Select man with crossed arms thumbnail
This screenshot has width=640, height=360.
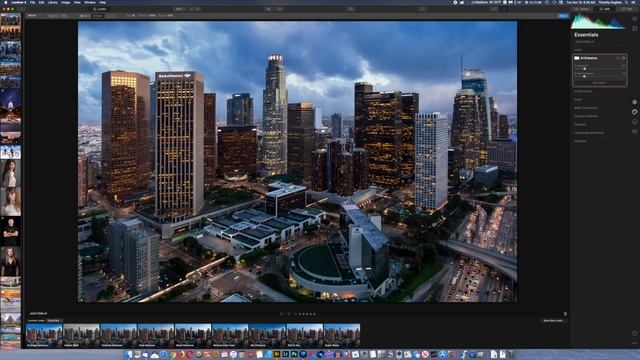point(11,231)
